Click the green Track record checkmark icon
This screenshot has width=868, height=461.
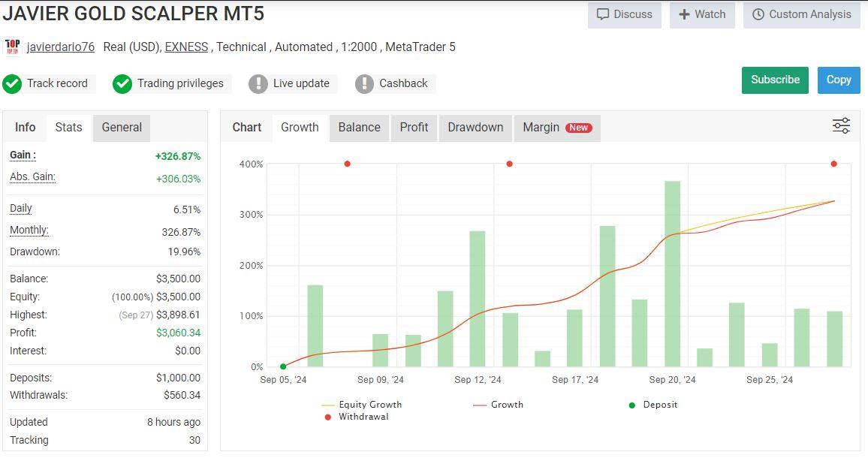(12, 83)
